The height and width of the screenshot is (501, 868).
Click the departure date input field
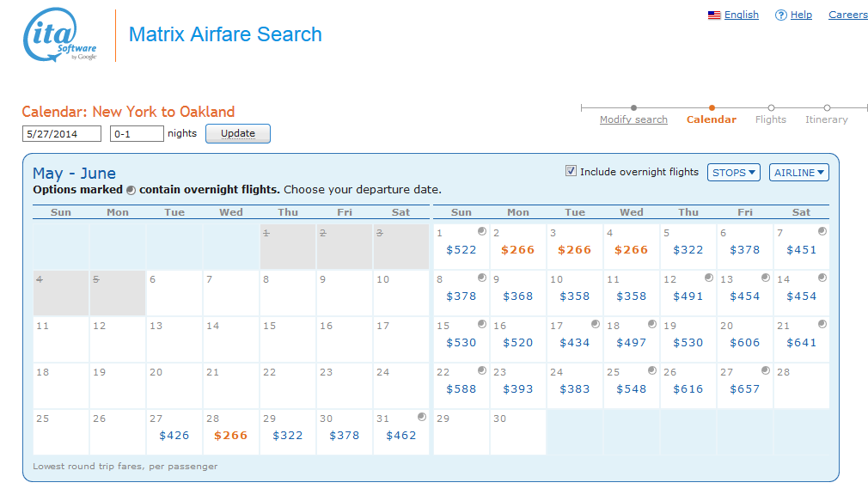point(61,134)
